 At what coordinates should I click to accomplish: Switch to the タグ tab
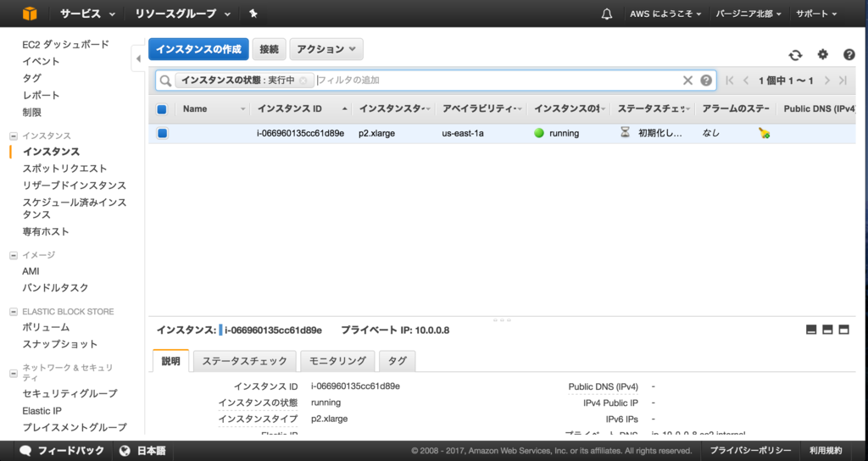[x=397, y=361]
